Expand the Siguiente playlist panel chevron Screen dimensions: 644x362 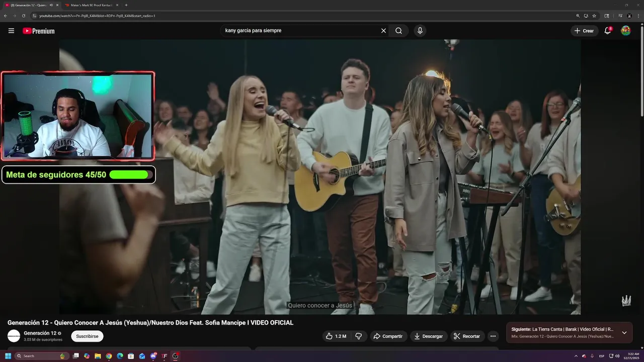pos(624,332)
